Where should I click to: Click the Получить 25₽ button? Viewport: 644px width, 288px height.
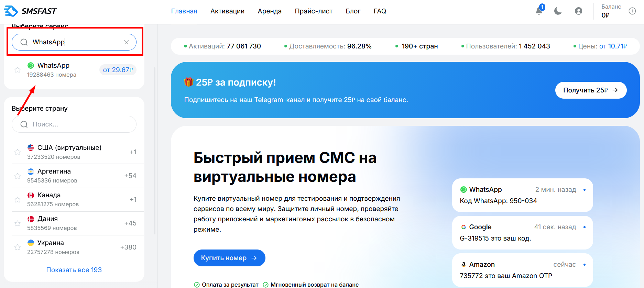591,90
